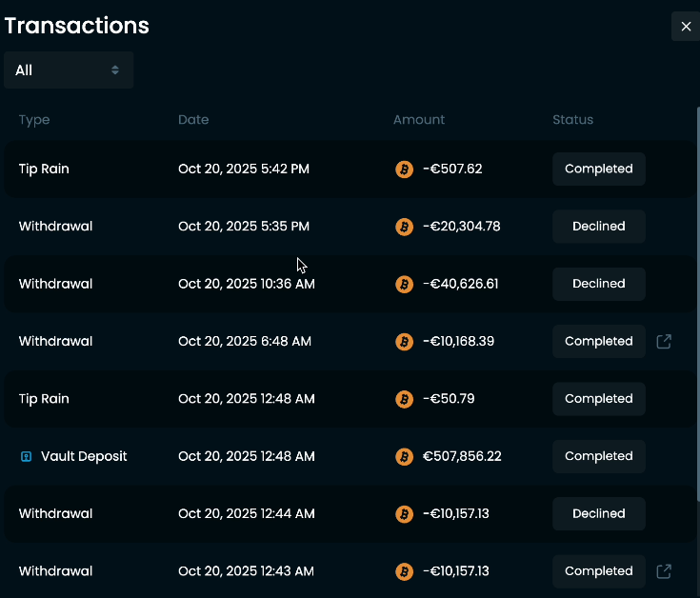Click Completed status of 5:42 PM Tip Rain
The image size is (700, 598).
point(598,169)
